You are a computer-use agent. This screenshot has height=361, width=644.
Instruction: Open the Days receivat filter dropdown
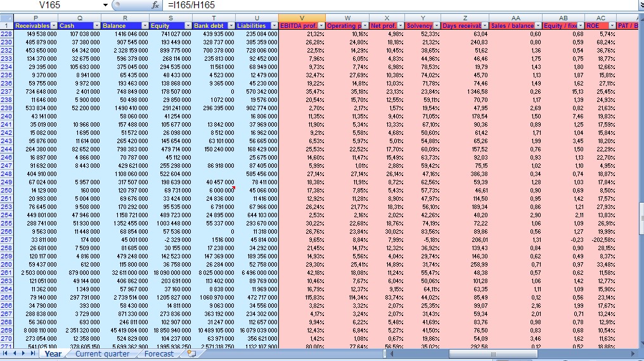(485, 25)
